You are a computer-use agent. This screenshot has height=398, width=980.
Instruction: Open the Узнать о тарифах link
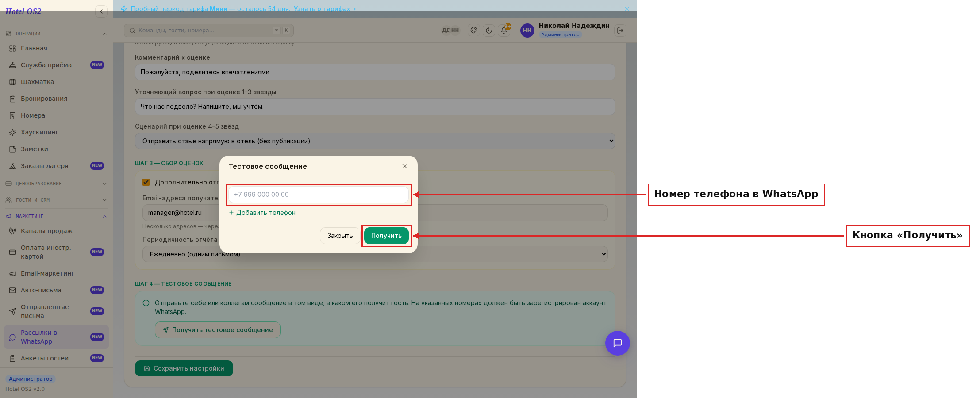pos(322,9)
